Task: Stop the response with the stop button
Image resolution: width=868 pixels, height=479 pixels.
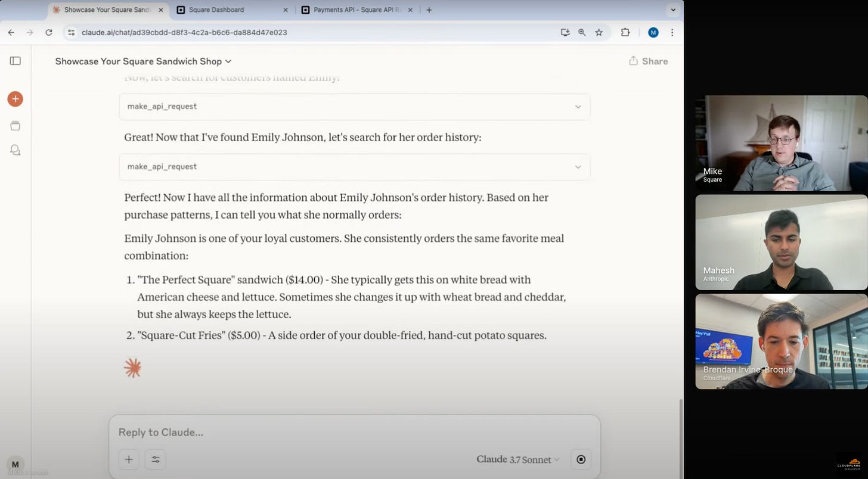Action: (x=581, y=459)
